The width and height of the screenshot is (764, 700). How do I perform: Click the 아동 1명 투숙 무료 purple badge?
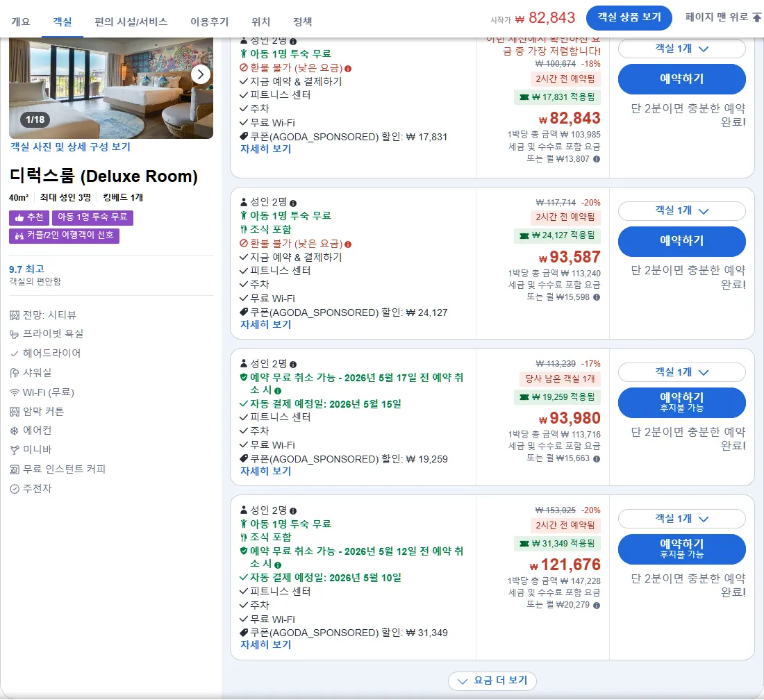[x=92, y=217]
